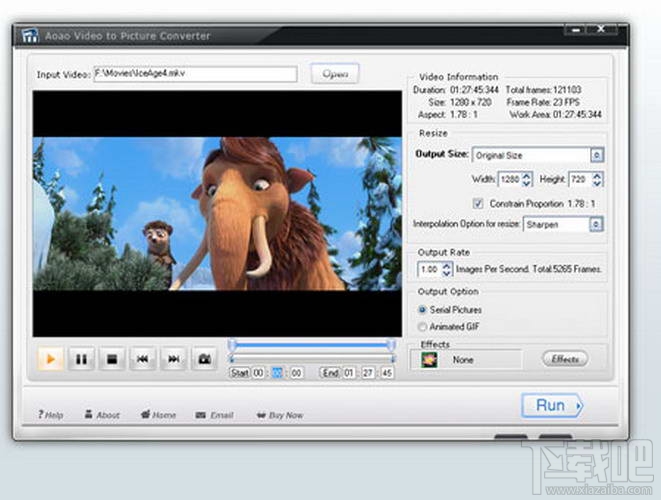661x500 pixels.
Task: Decrease the Width value with down arrow
Action: pos(527,183)
